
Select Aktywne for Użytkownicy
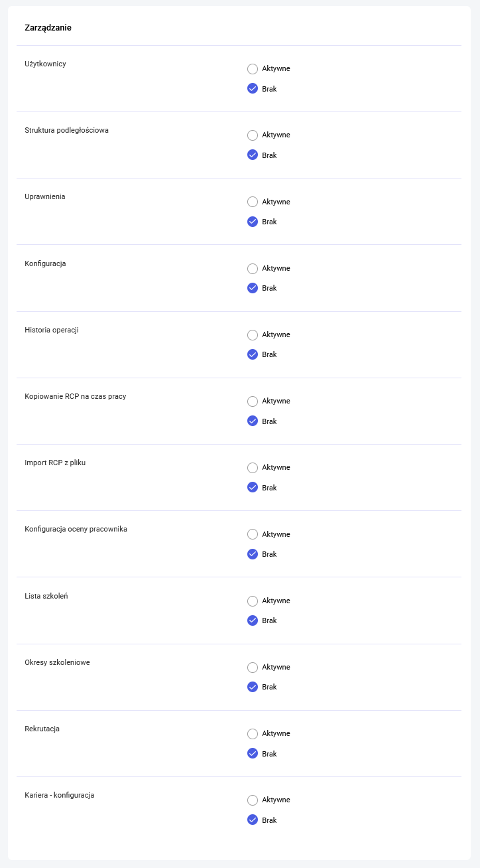(x=253, y=69)
